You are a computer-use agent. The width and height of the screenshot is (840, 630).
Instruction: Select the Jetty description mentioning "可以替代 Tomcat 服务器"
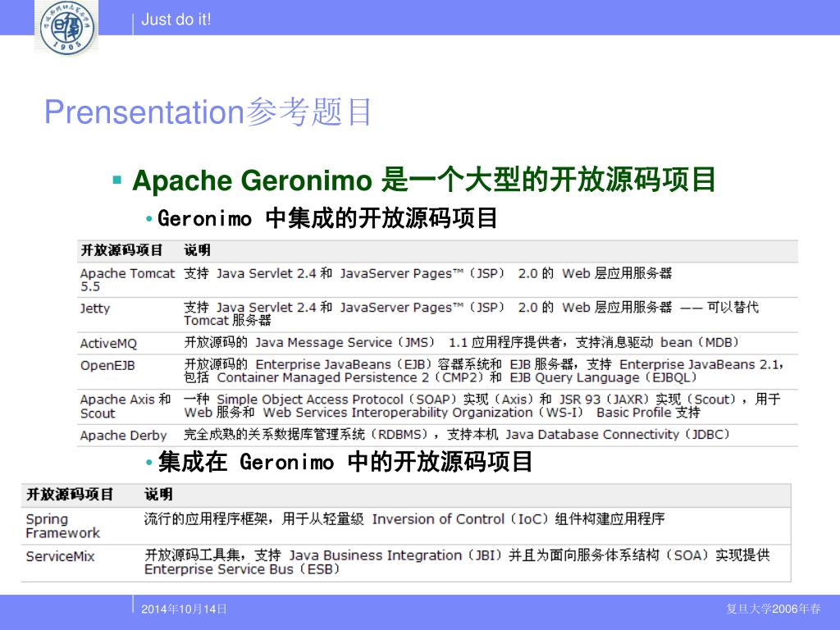click(x=472, y=313)
